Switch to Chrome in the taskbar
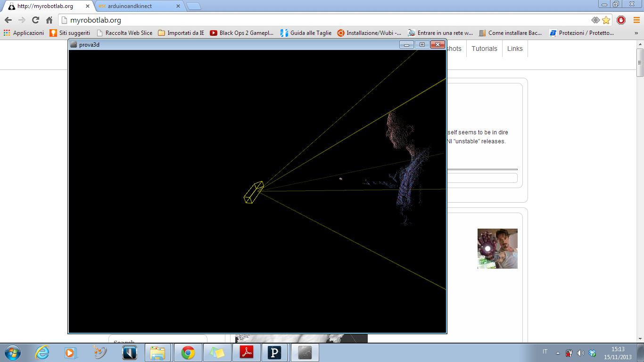 click(x=188, y=353)
